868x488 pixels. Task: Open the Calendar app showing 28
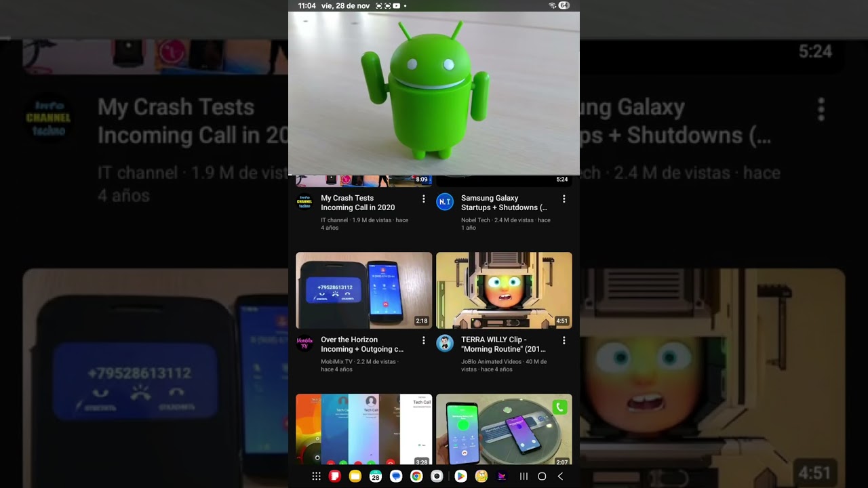coord(375,476)
